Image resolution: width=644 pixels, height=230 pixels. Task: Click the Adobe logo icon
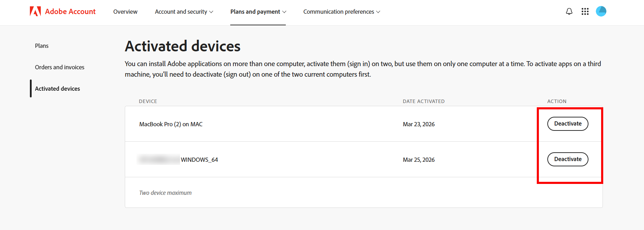tap(35, 12)
